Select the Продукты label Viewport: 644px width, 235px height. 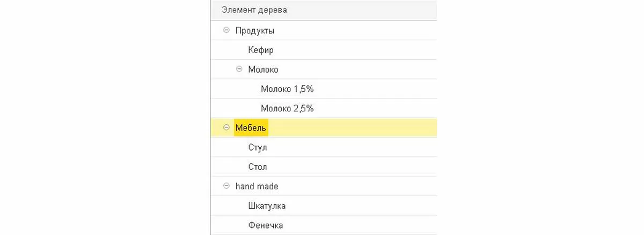255,31
